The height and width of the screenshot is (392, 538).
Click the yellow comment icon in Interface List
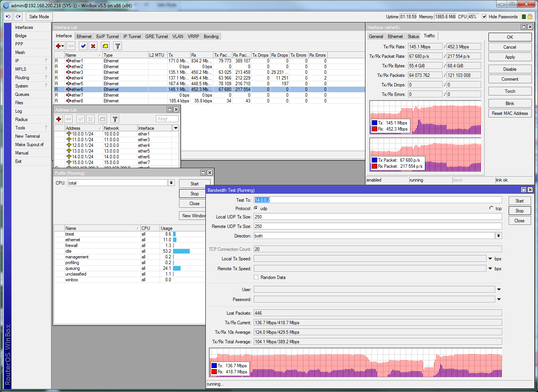106,46
